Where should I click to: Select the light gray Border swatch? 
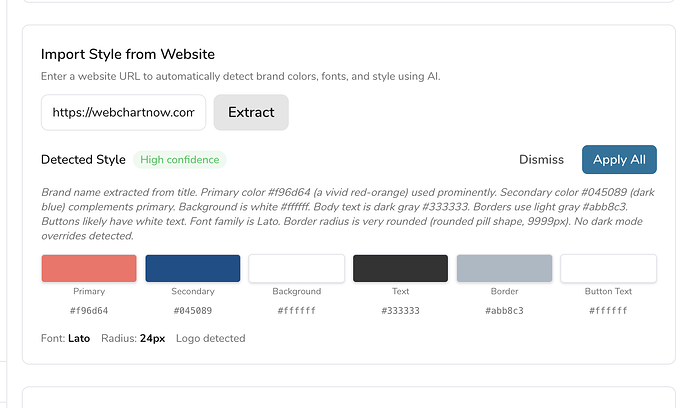tap(504, 268)
